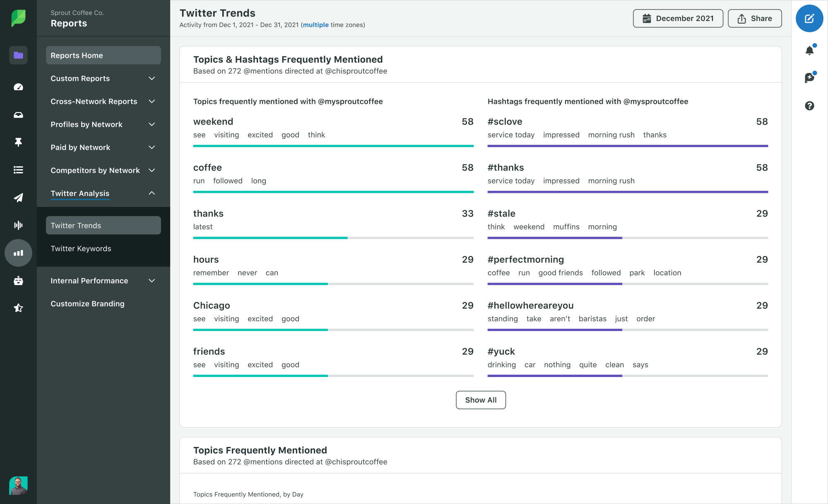
Task: Click the Twitter Analysis collapse toggle
Action: 152,193
